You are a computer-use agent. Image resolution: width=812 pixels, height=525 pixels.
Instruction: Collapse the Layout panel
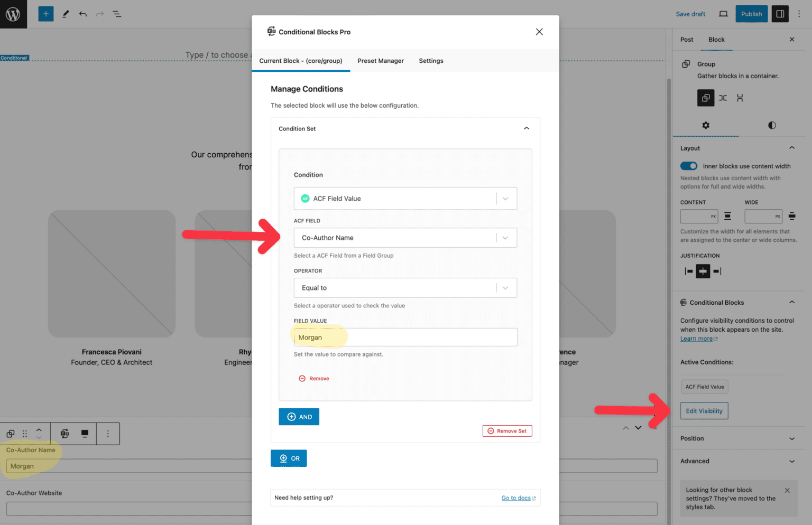point(792,148)
